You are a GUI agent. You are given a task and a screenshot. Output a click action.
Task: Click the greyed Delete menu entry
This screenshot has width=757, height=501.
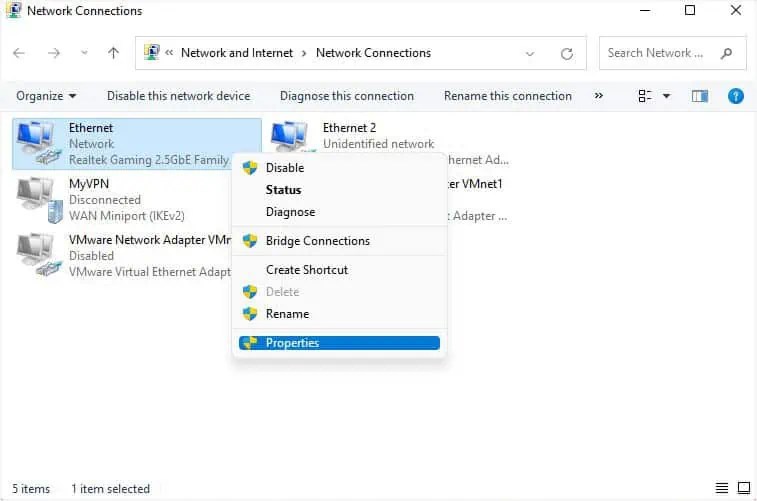tap(339, 292)
